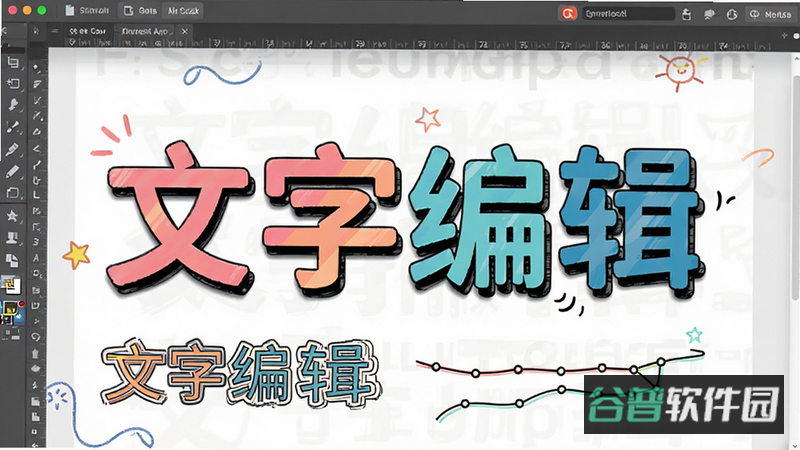Image resolution: width=800 pixels, height=450 pixels.
Task: Select the star tool in left toolbar
Action: [x=12, y=216]
